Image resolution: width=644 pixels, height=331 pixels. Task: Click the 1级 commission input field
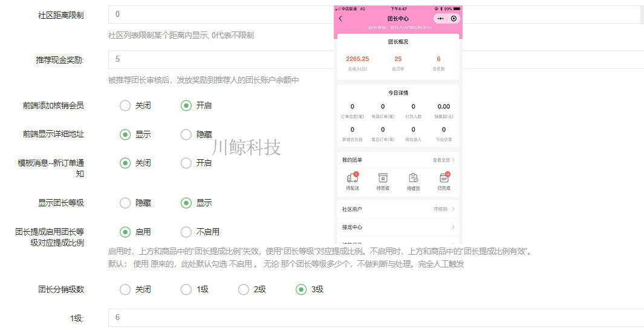click(x=376, y=318)
